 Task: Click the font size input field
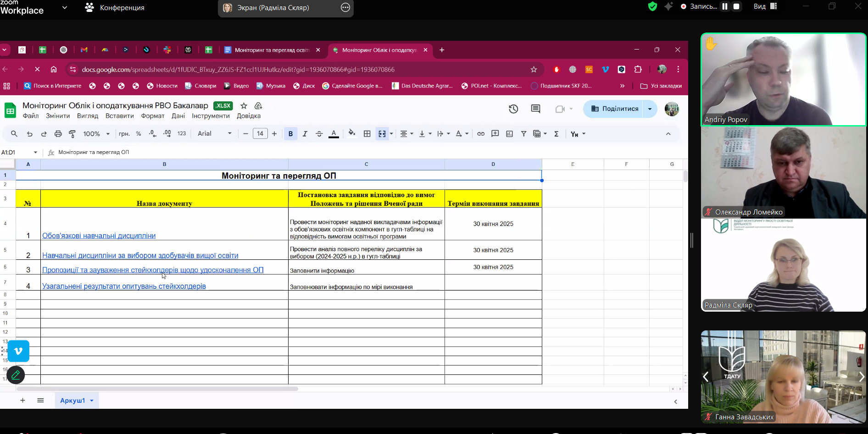point(260,134)
